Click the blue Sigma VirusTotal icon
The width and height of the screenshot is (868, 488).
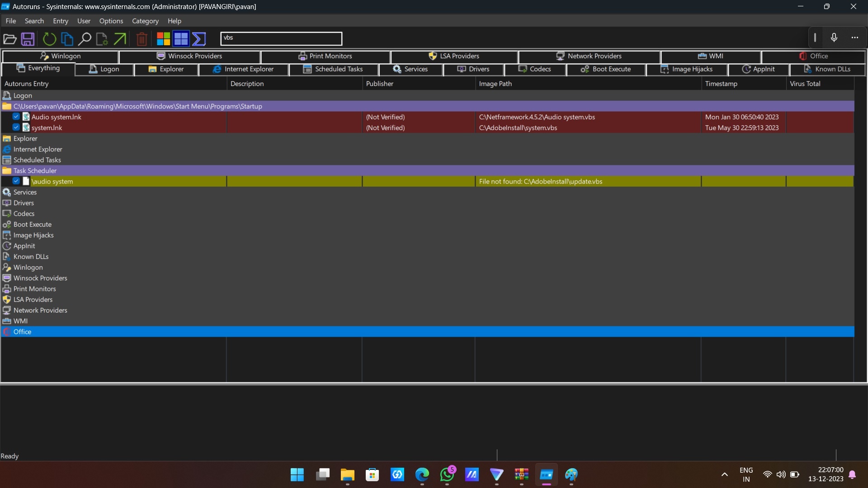199,39
